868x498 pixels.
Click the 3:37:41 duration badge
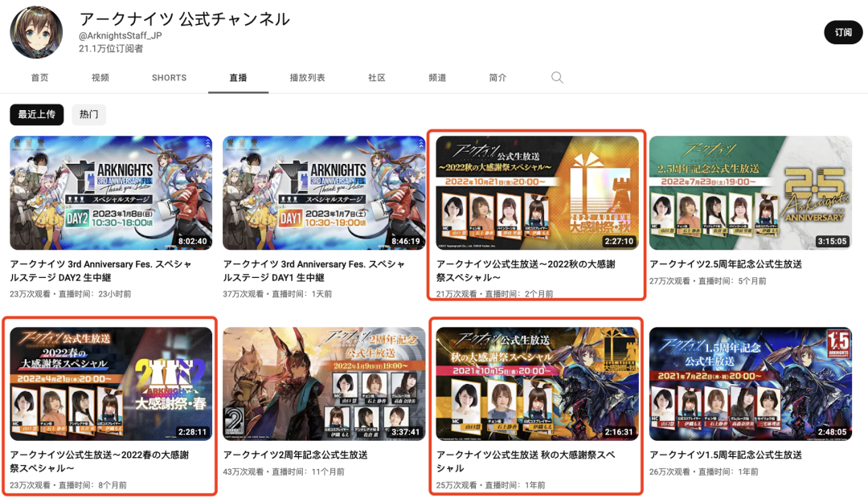(x=405, y=431)
